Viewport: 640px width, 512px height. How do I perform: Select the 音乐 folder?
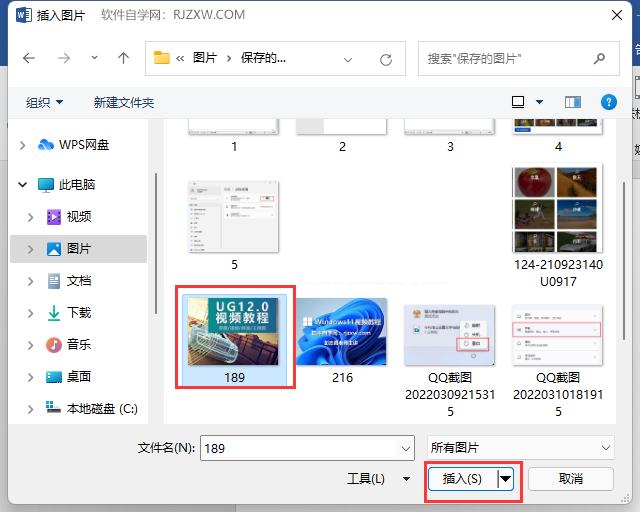point(69,345)
